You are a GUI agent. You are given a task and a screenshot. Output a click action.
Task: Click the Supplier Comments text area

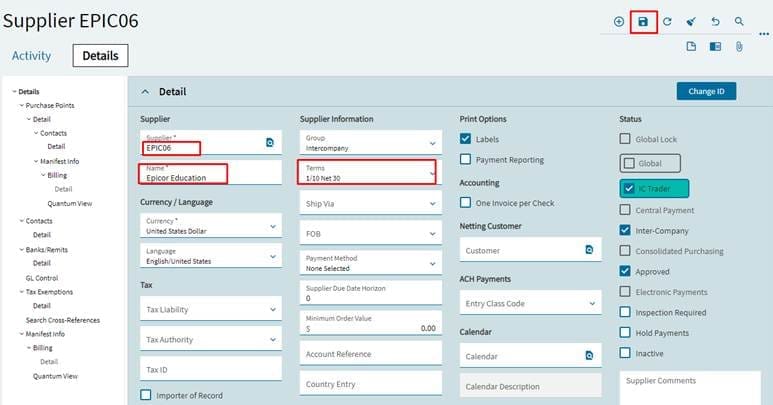tap(690, 388)
